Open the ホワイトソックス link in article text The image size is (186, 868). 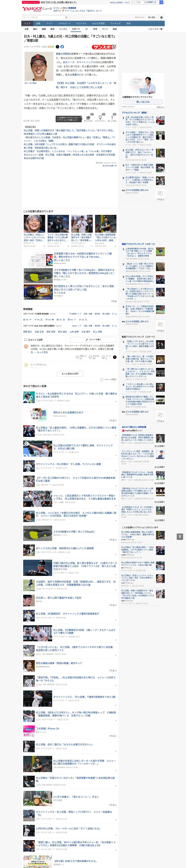[86, 62]
